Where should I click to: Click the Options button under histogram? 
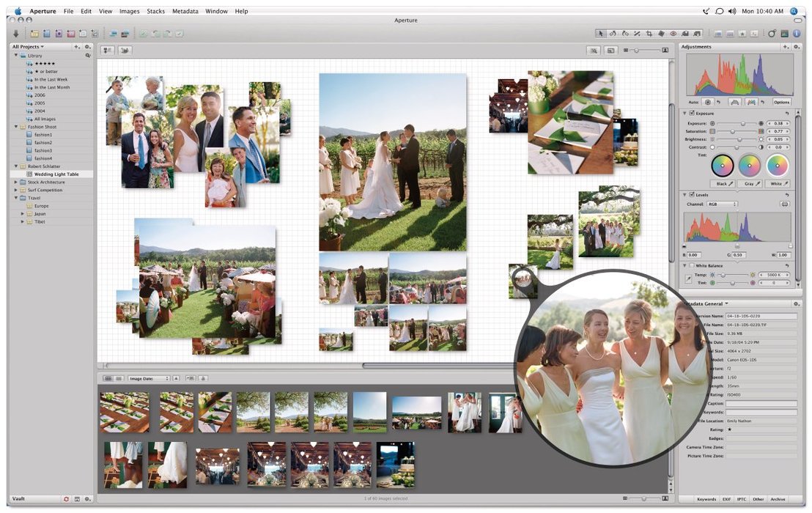[781, 102]
